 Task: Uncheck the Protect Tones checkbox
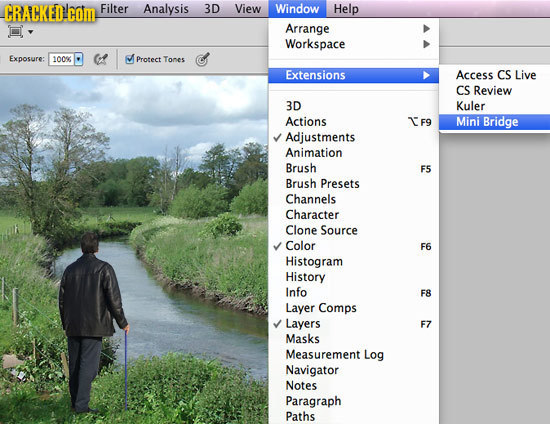(x=130, y=59)
